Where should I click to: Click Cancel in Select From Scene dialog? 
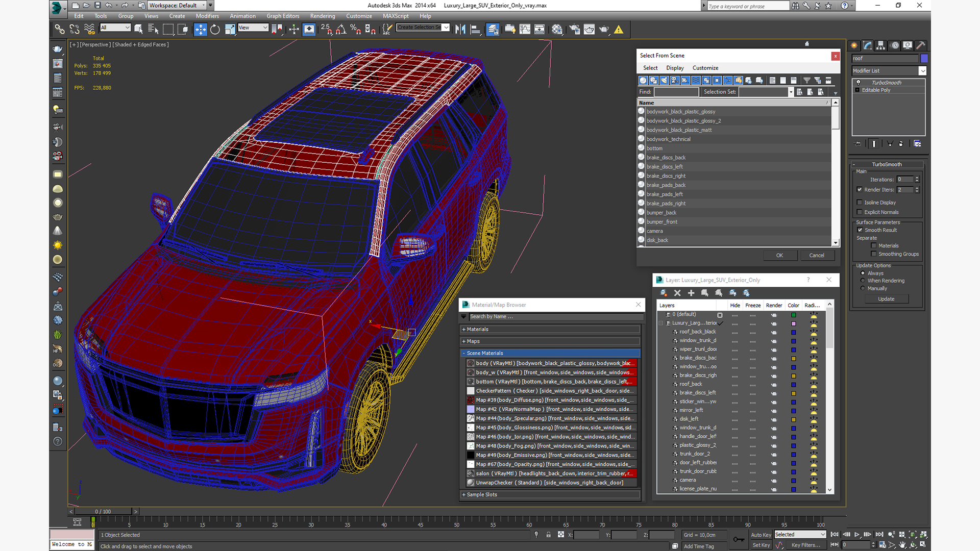click(x=817, y=256)
